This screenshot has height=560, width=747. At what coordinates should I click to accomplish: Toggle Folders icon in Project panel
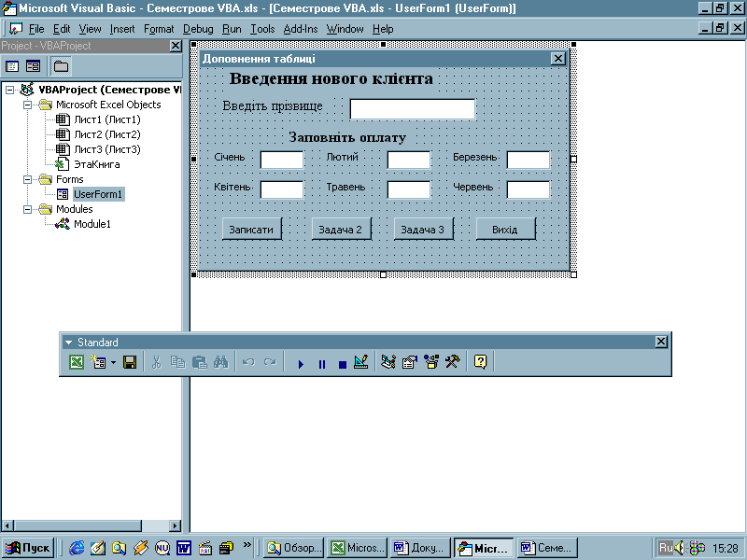click(x=61, y=66)
